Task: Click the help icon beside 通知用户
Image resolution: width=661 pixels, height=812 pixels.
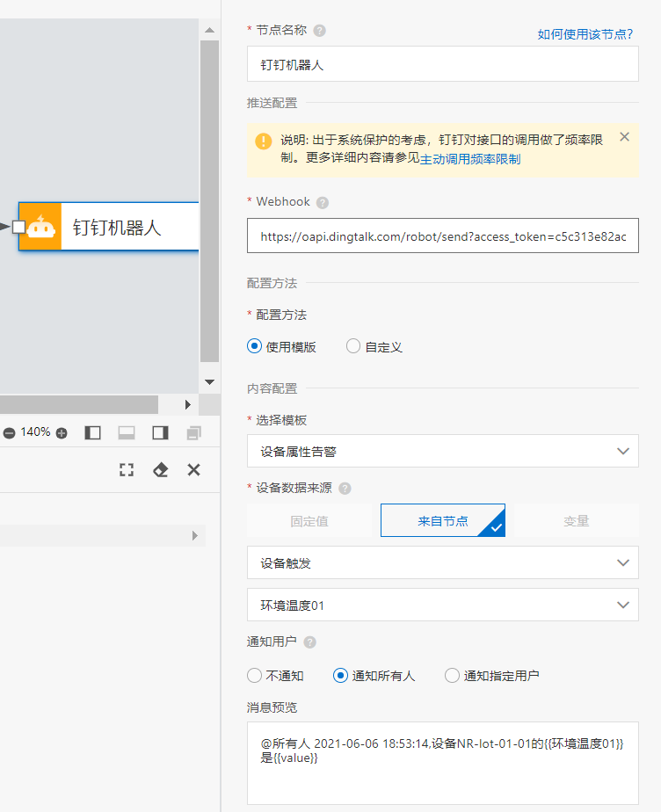Action: coord(309,642)
